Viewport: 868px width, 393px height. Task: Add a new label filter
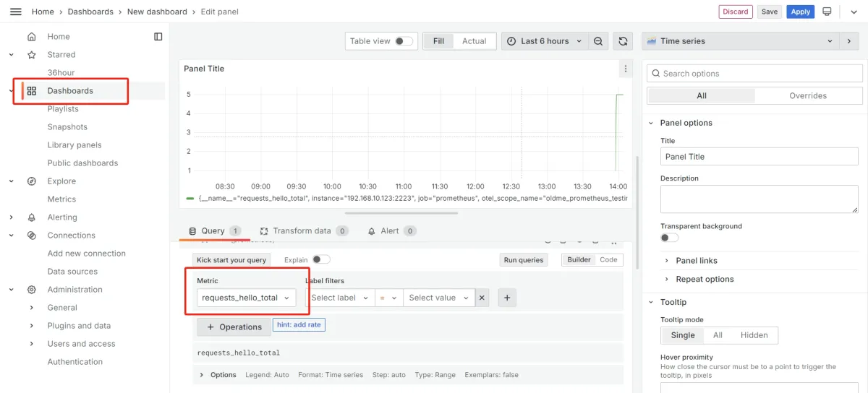coord(507,298)
